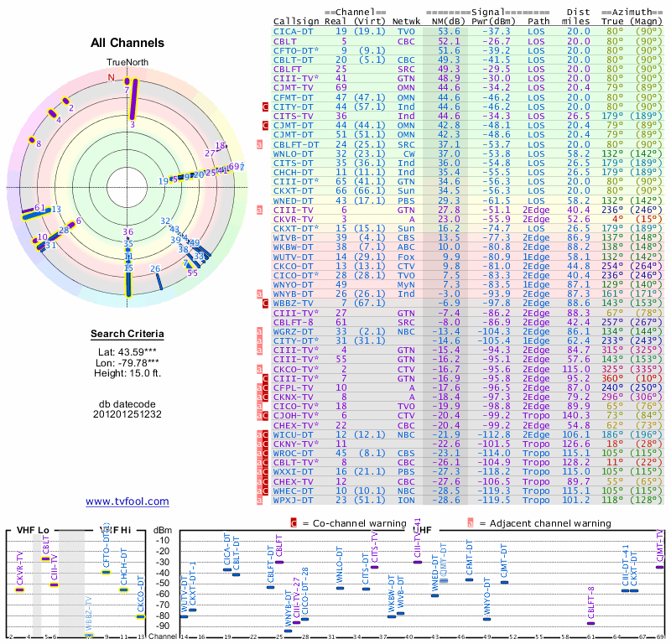Click the WKBW-DT callsign in the table
Image resolution: width=671 pixels, height=644 pixels.
click(x=293, y=247)
